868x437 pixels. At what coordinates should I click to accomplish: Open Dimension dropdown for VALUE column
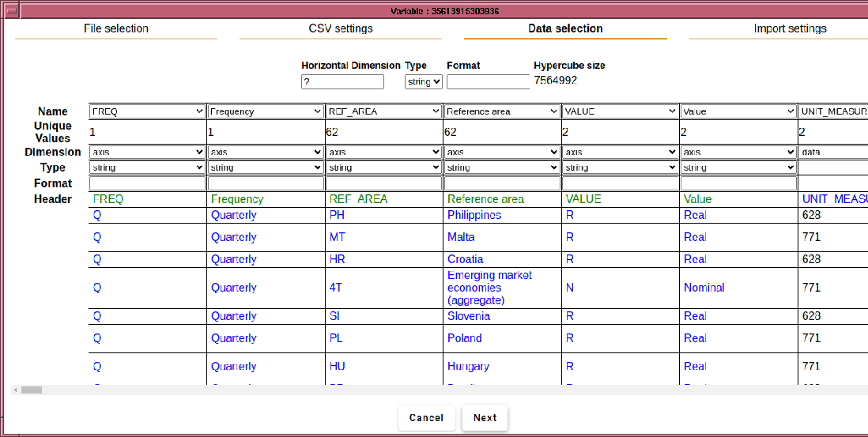(x=620, y=152)
